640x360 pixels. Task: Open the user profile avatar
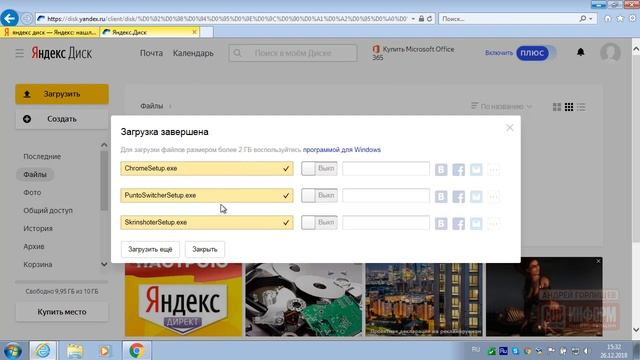610,53
